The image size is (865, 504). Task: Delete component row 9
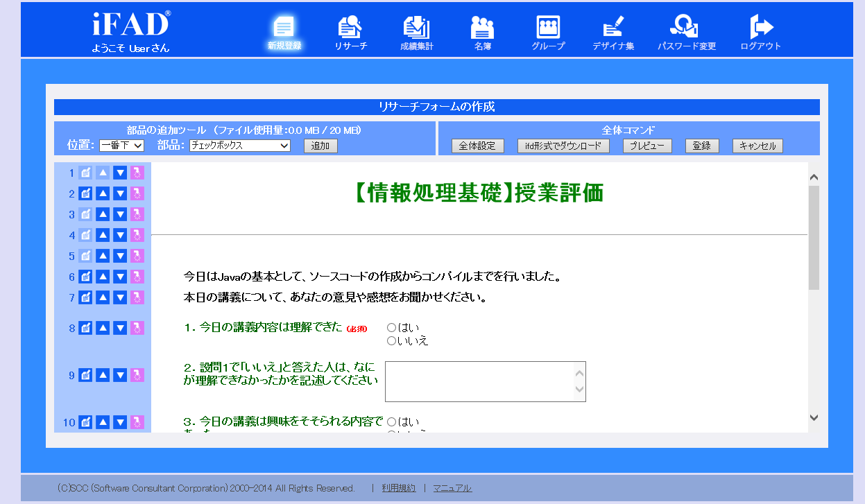point(137,375)
